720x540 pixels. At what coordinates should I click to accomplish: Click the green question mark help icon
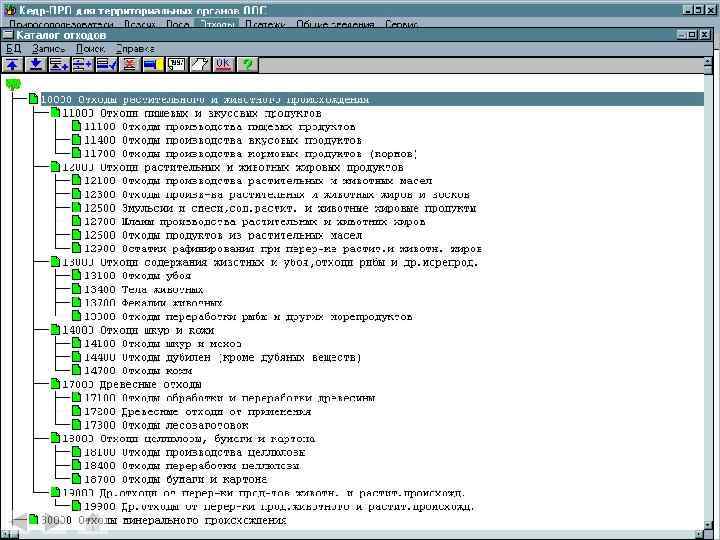click(248, 65)
